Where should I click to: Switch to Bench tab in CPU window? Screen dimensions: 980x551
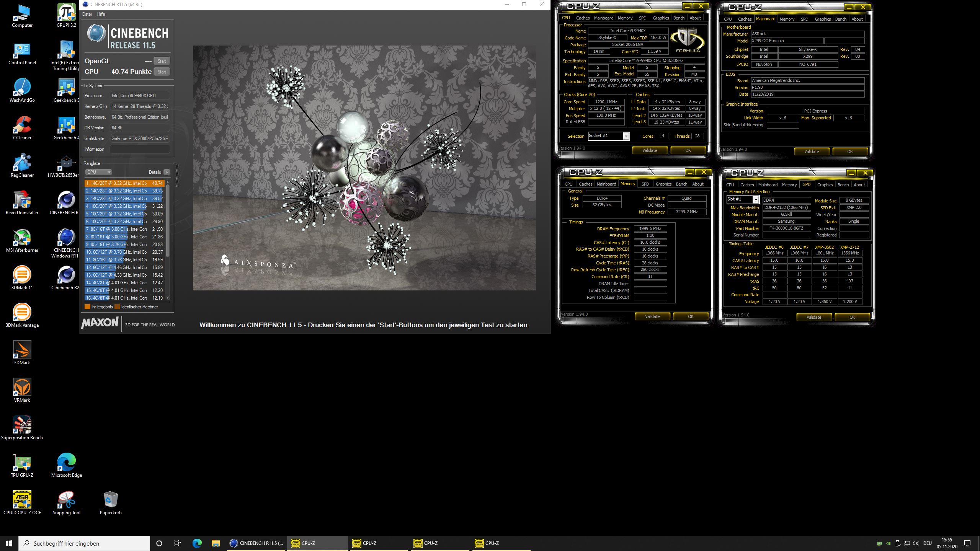679,18
